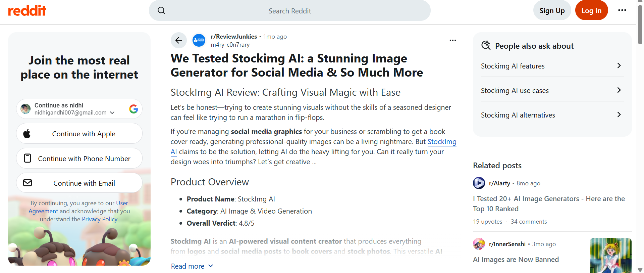Viewport: 644px width, 273px height.
Task: Click the Log In button
Action: point(591,10)
